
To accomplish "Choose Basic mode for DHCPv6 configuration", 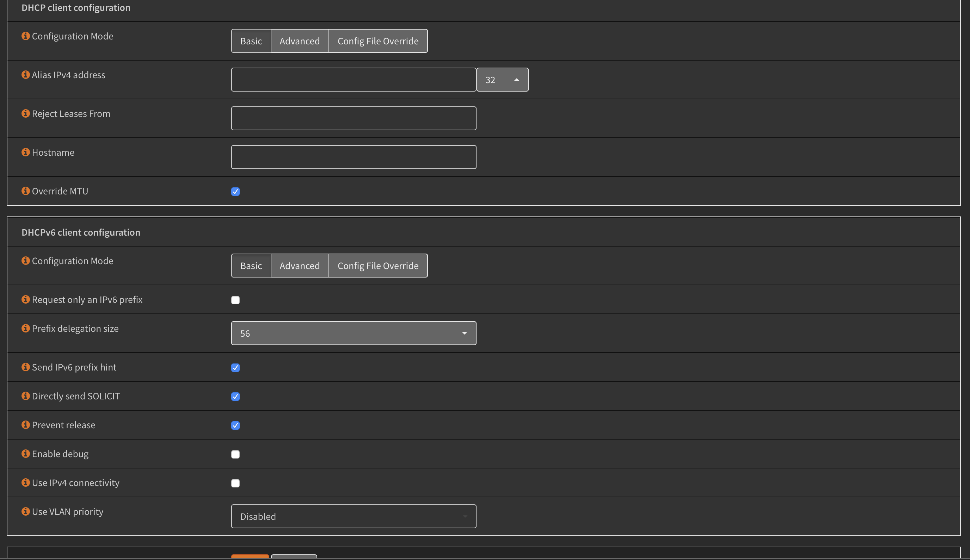I will click(251, 266).
